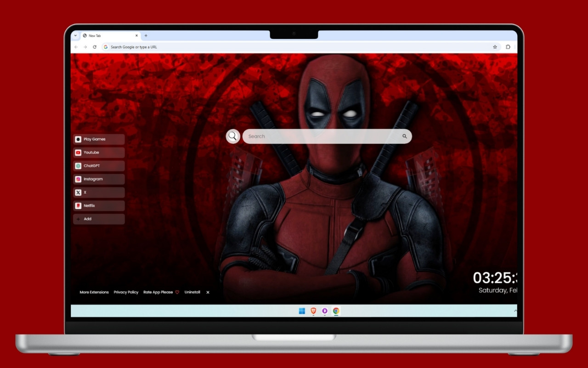Open the Netflix shortcut

pos(99,206)
